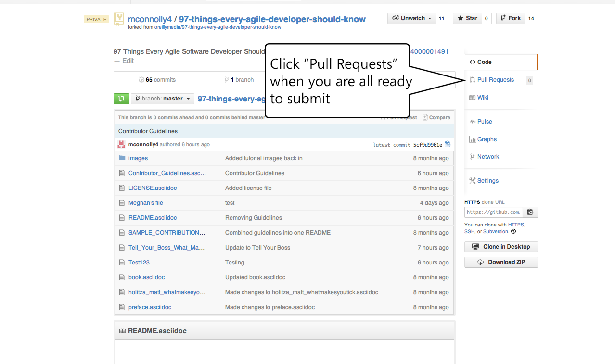615x364 pixels.
Task: Open the repository name title link
Action: (x=272, y=19)
